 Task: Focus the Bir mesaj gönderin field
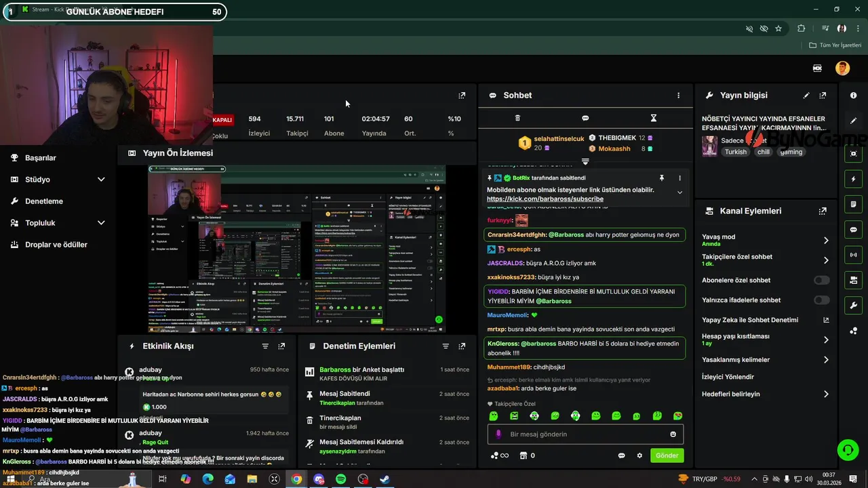tap(585, 434)
